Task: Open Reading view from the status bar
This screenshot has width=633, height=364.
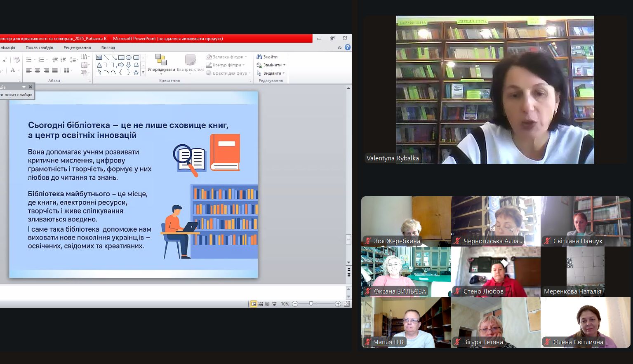Action: point(267,304)
